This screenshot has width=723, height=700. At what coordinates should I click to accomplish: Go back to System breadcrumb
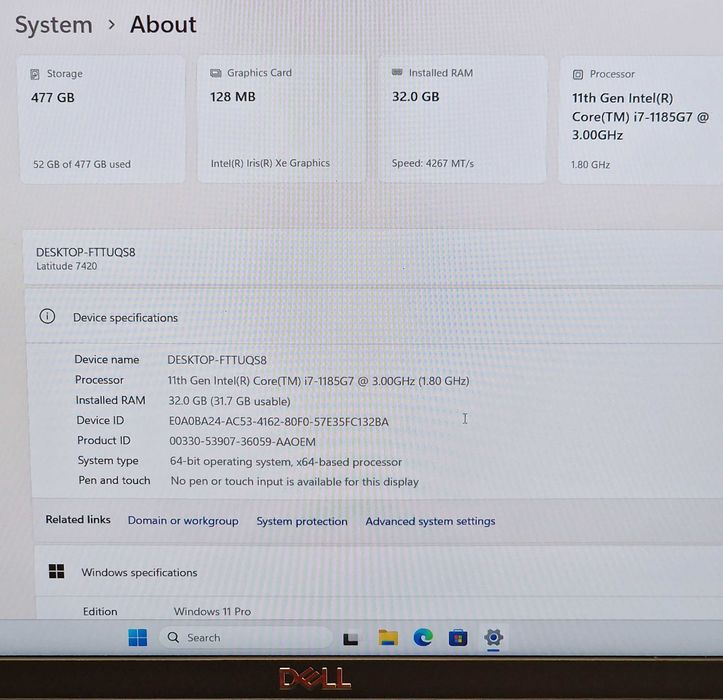click(53, 25)
